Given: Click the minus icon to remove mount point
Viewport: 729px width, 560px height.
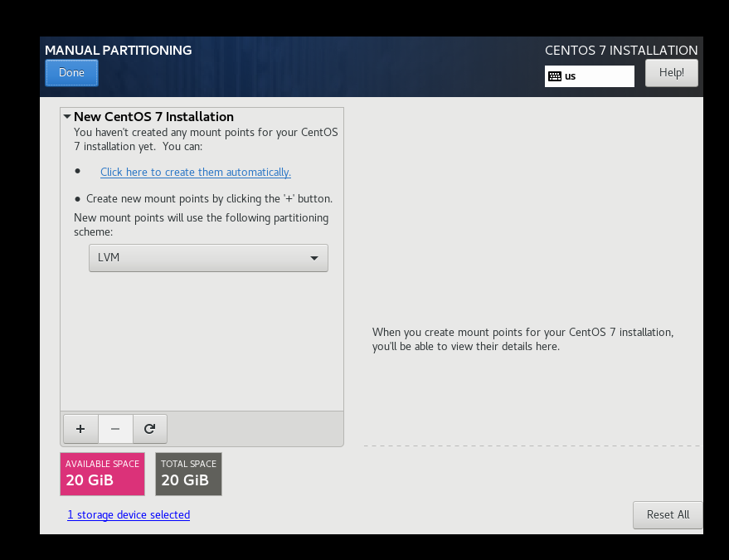Looking at the screenshot, I should click(x=115, y=429).
